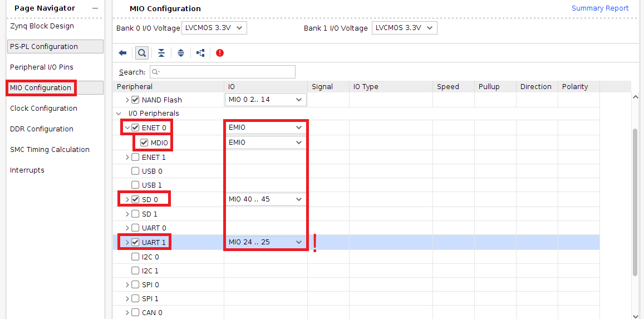Open the Summary Report link
This screenshot has width=644, height=319.
pos(600,8)
